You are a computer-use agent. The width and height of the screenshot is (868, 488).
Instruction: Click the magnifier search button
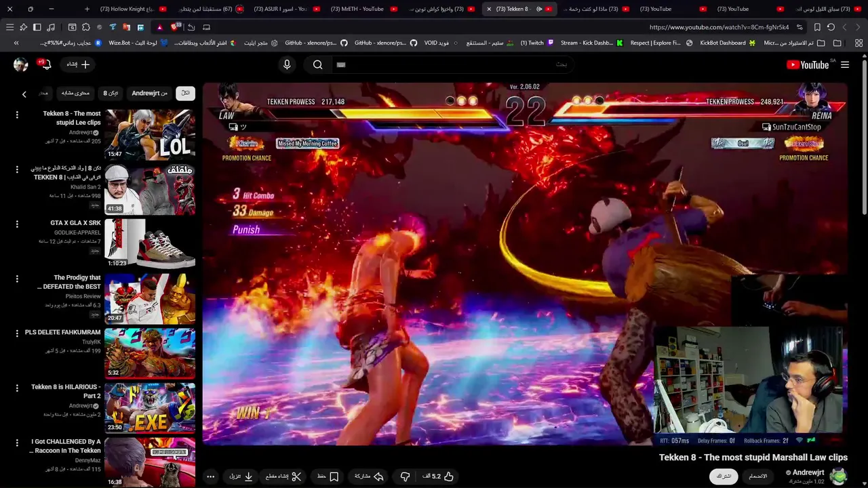(318, 64)
